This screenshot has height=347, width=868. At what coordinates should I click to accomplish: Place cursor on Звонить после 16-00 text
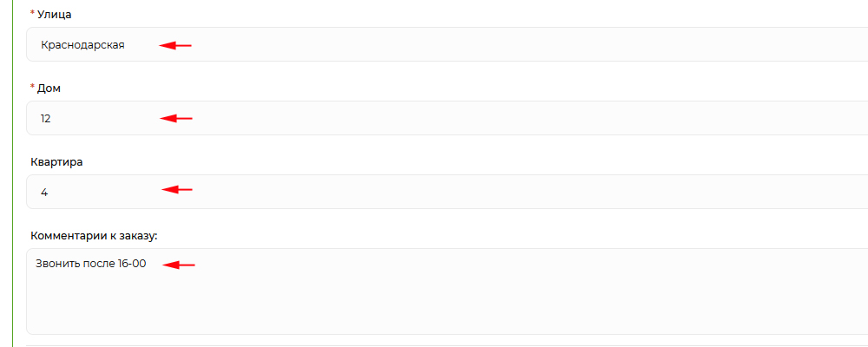click(90, 264)
